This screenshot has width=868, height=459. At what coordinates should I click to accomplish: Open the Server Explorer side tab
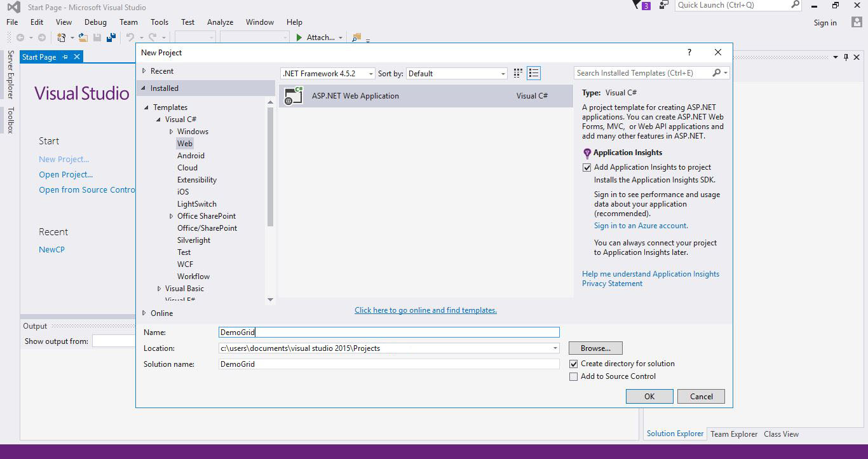click(x=10, y=75)
